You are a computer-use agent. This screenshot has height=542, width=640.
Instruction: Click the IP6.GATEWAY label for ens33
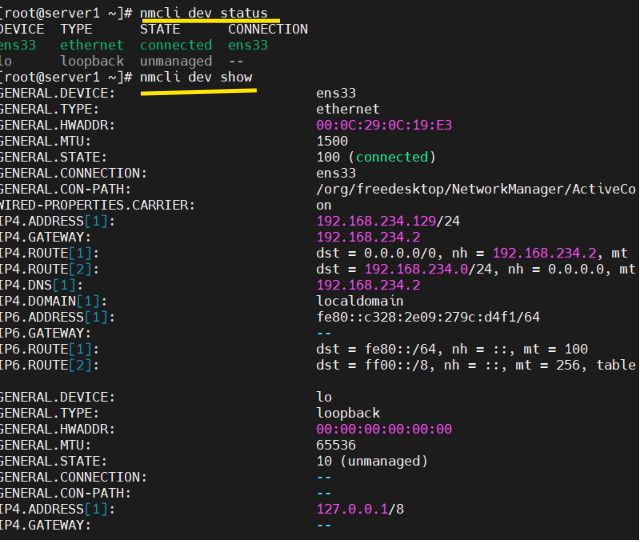45,333
